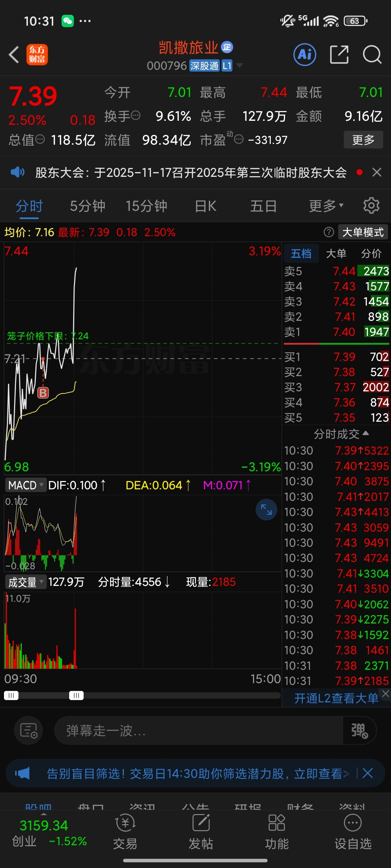This screenshot has width=391, height=868.
Task: Collapse the 分时成交 section
Action: click(x=341, y=433)
